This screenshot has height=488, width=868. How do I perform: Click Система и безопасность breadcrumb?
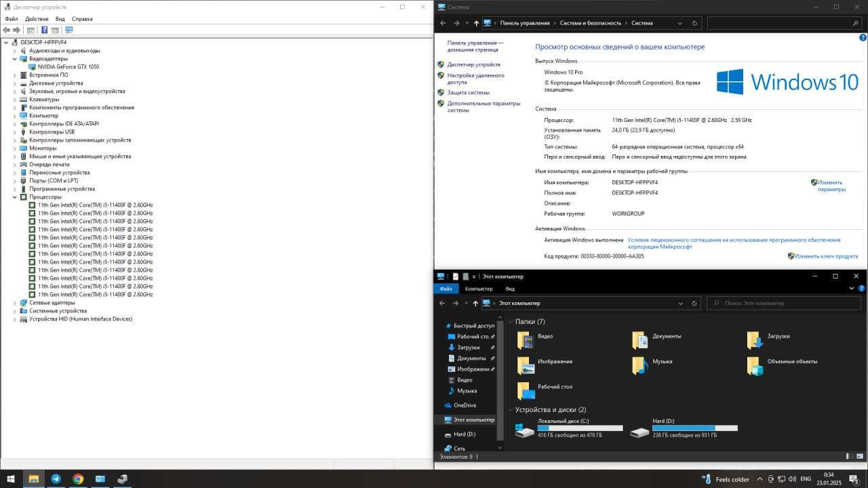(591, 23)
